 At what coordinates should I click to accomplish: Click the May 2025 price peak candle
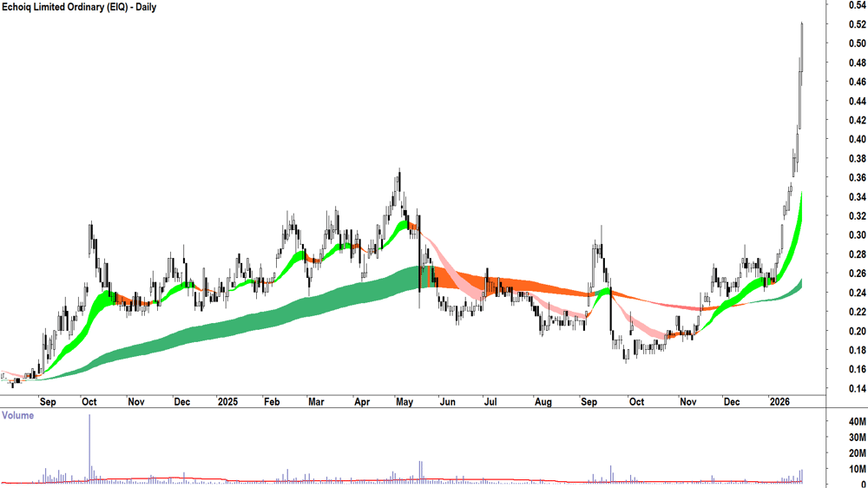pyautogui.click(x=399, y=186)
